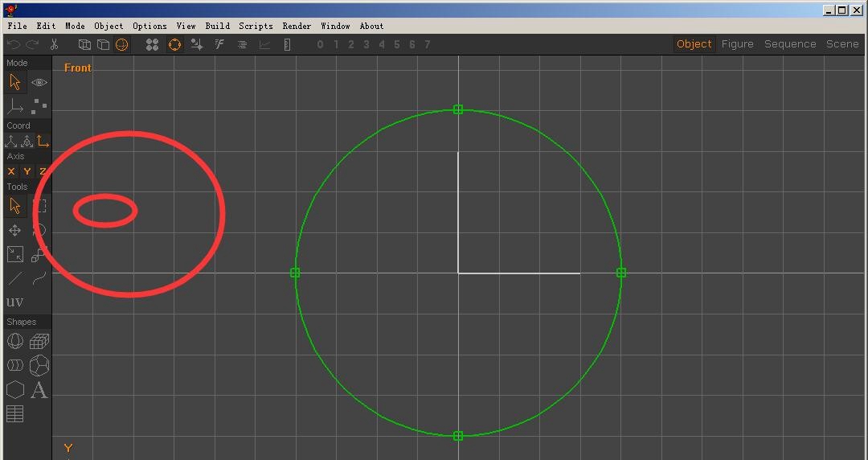Select the UV texture tool
This screenshot has width=868, height=460.
click(x=15, y=302)
